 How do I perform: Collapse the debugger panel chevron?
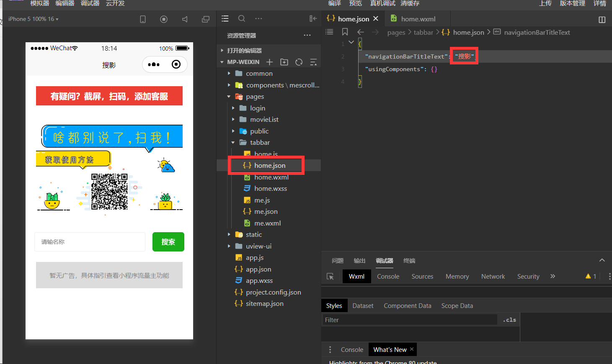click(x=602, y=260)
